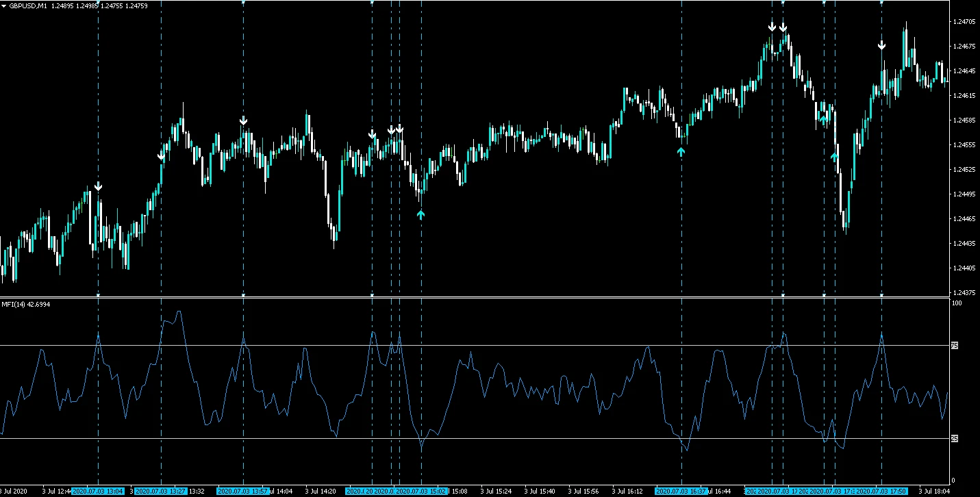Screen dimensions: 980x497
Task: Click the 3 Jul 18:04 time axis label
Action: tap(934, 492)
